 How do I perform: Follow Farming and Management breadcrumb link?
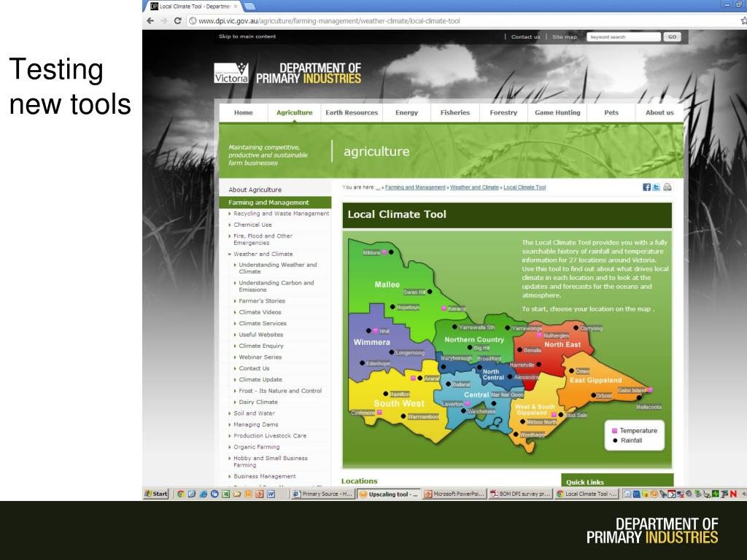[415, 187]
